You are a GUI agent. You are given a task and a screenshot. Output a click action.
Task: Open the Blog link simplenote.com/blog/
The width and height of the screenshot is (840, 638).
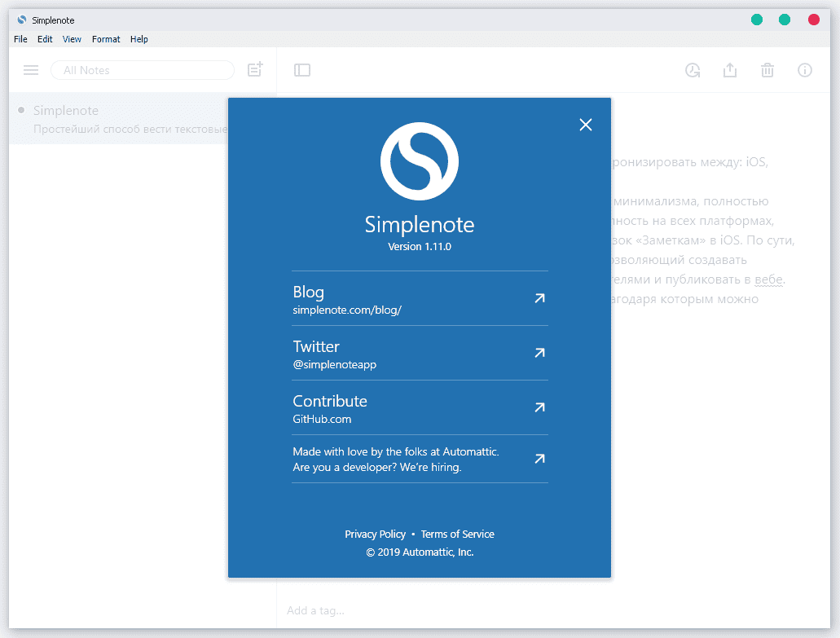click(x=420, y=298)
